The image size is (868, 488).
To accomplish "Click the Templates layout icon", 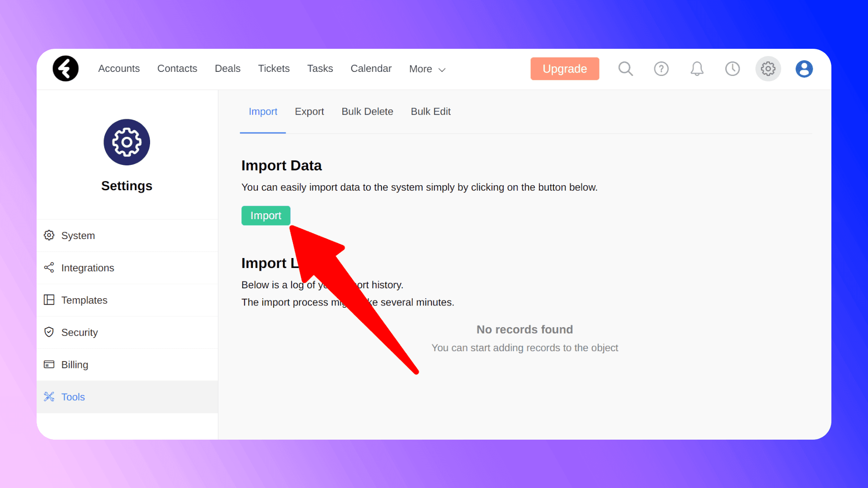I will (49, 300).
